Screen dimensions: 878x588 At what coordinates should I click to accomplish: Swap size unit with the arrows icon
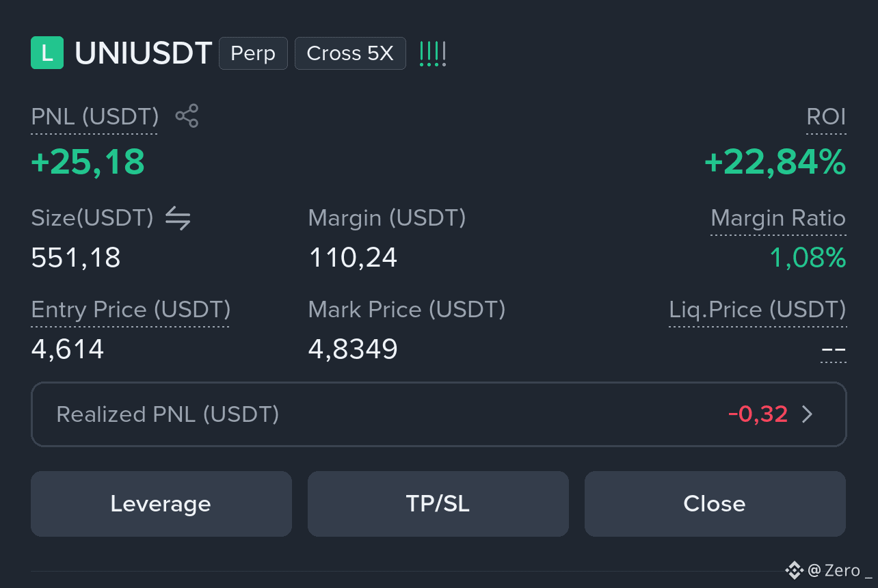(178, 218)
